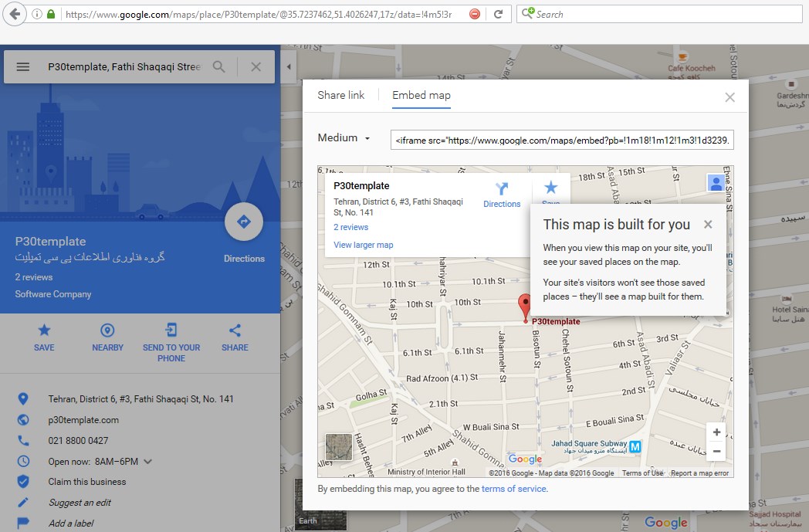Switch to Share link tab
The width and height of the screenshot is (809, 532).
[x=340, y=96]
